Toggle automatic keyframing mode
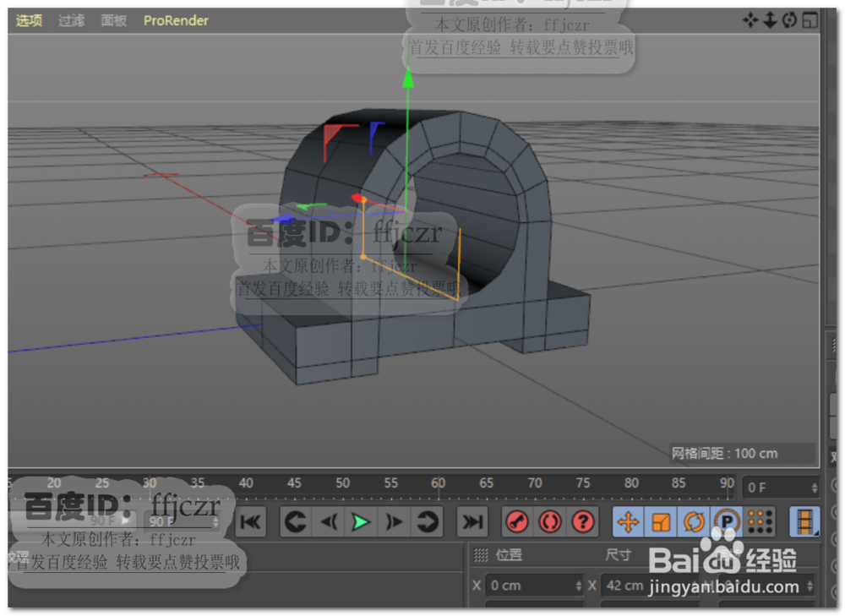Screen dimensions: 845x616 point(550,521)
